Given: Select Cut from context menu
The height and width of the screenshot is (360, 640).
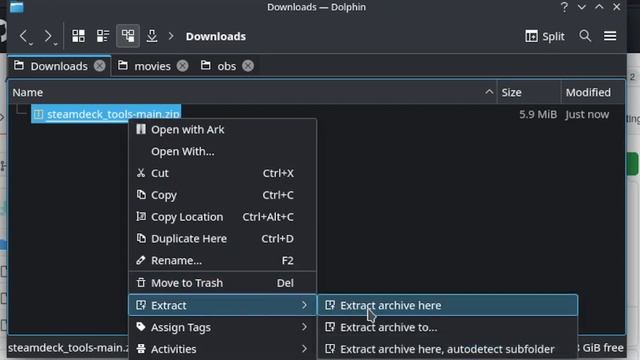Looking at the screenshot, I should (222, 173).
